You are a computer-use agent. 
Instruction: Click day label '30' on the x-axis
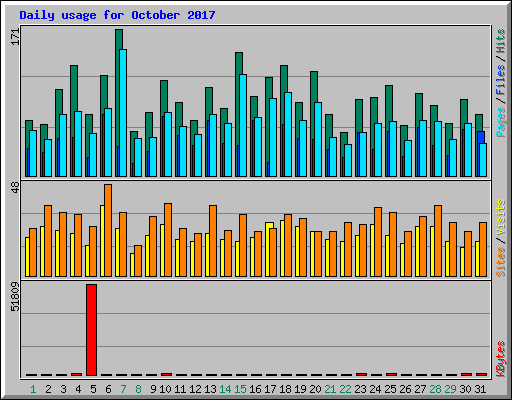click(465, 389)
